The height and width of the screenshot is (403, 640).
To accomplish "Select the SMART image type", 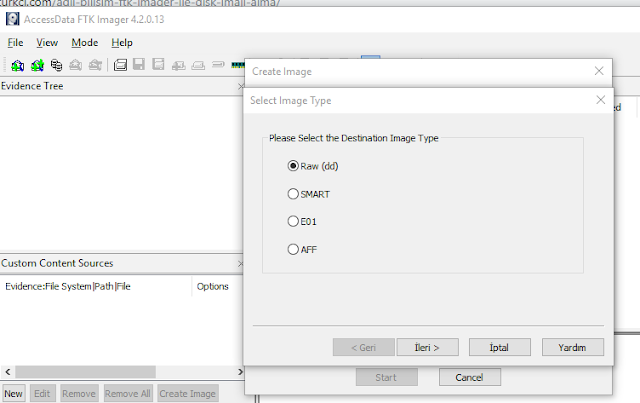I will [309, 194].
